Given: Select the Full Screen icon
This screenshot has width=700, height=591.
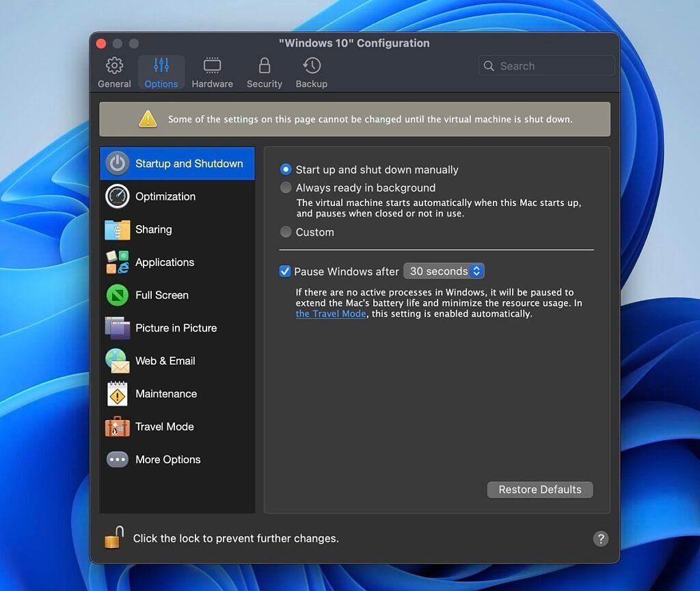Looking at the screenshot, I should coord(117,295).
